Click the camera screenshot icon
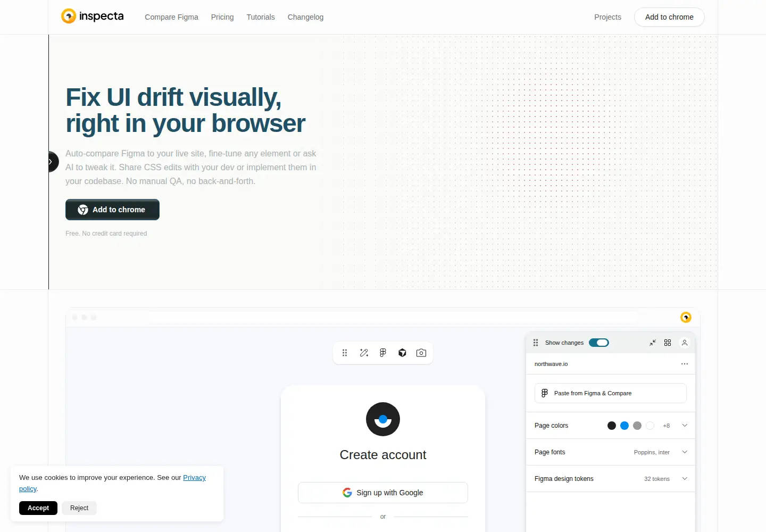This screenshot has width=766, height=532. tap(421, 353)
